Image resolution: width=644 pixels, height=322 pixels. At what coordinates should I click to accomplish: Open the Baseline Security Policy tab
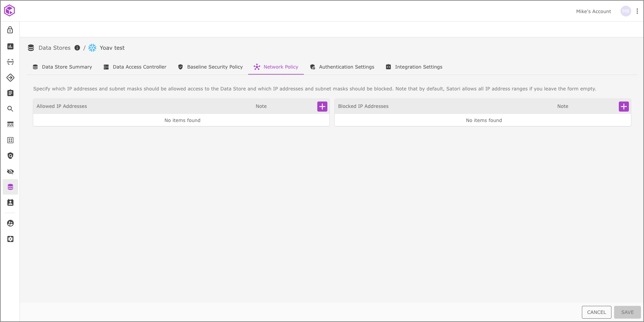(x=211, y=67)
